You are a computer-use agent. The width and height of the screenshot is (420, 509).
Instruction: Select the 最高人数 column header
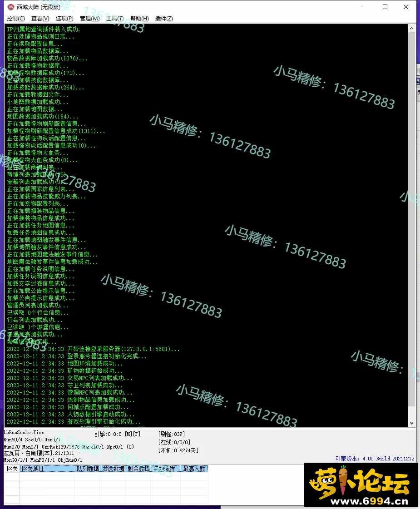(194, 469)
